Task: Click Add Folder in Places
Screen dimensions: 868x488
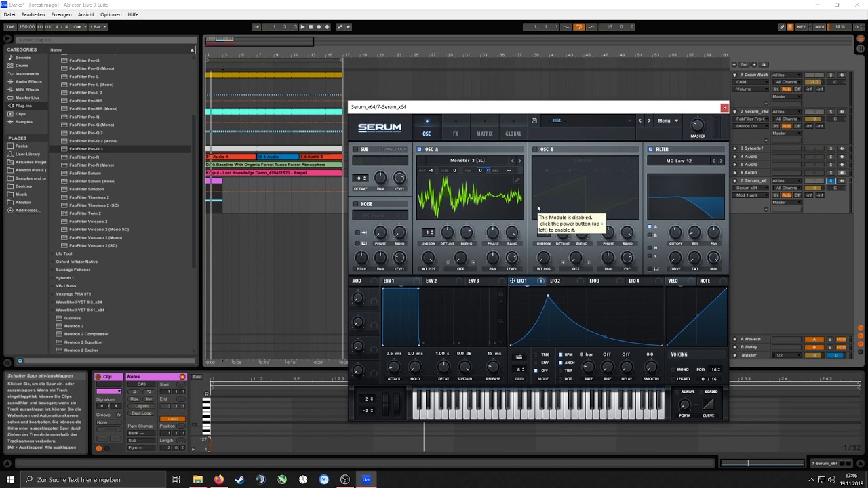Action: 28,211
